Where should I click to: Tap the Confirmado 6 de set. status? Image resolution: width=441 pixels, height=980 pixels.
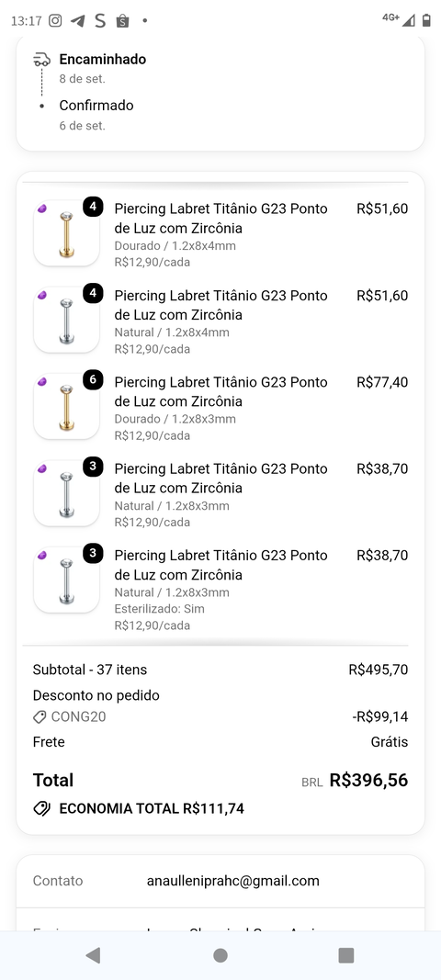[x=96, y=115]
